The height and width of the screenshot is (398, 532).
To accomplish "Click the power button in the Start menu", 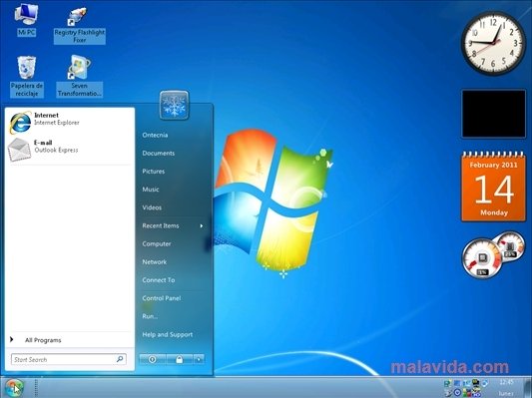I will 153,359.
